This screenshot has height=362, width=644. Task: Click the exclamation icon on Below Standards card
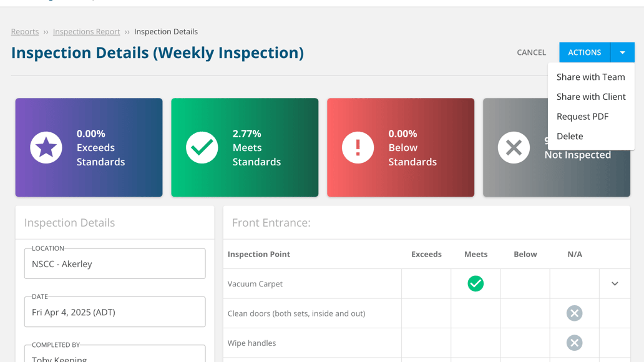[358, 148]
